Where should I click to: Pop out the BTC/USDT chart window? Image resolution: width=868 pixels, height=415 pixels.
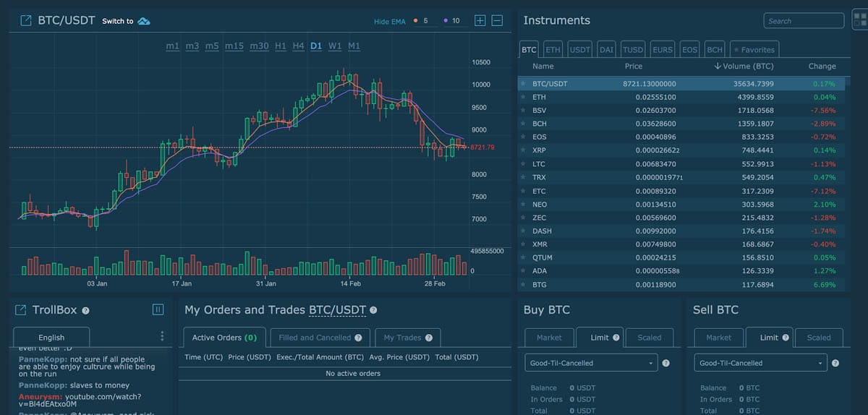25,21
